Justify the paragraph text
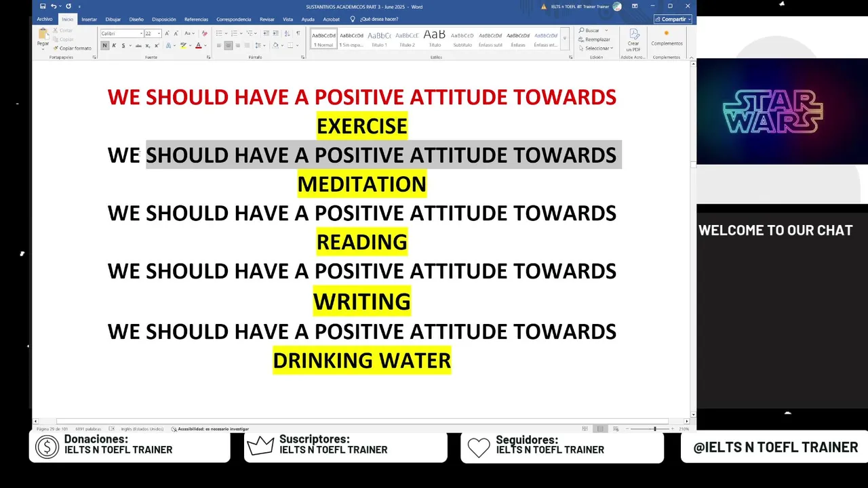 (x=248, y=45)
